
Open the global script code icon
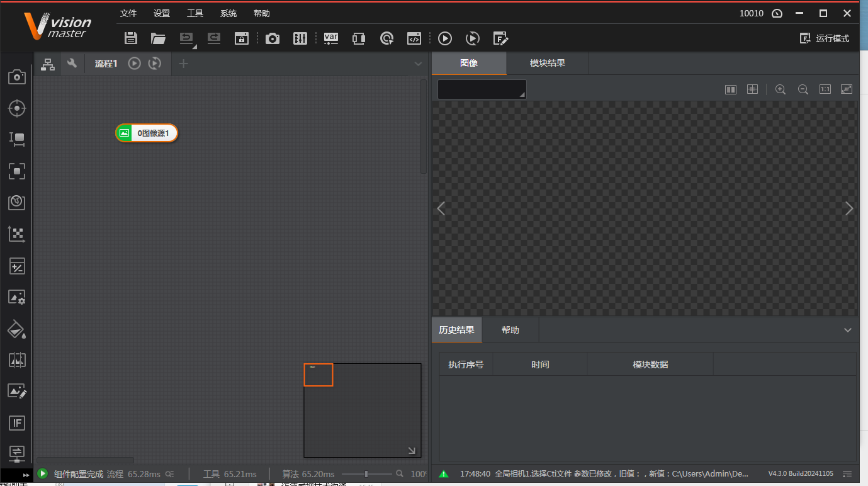pyautogui.click(x=414, y=38)
